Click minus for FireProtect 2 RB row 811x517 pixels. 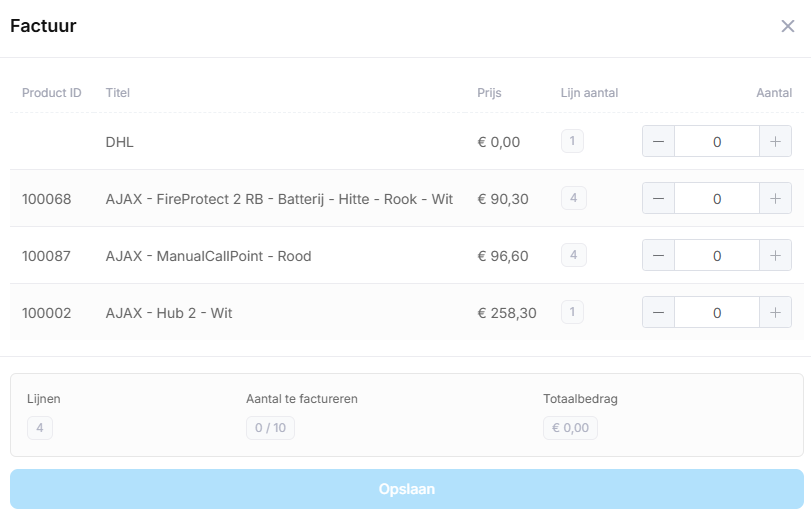point(658,199)
